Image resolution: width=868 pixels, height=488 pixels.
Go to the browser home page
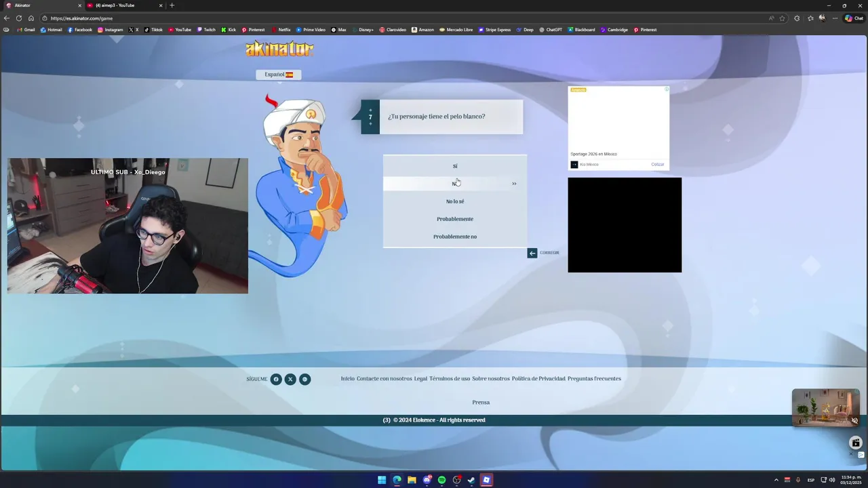[x=31, y=18]
